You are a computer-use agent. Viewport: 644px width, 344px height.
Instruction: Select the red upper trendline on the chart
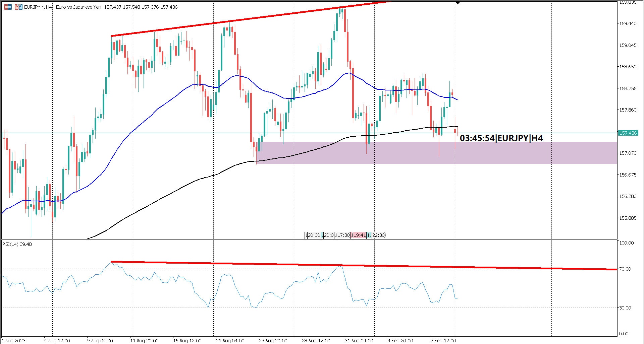235,20
